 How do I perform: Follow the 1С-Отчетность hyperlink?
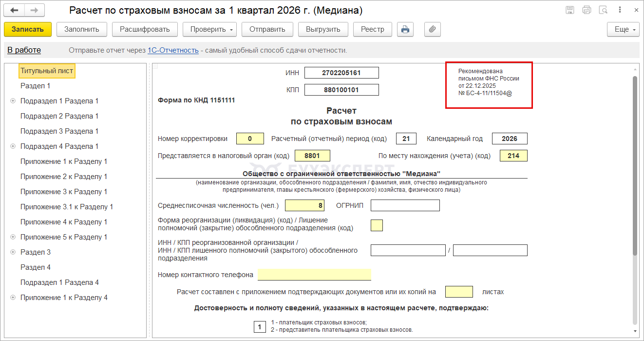173,50
